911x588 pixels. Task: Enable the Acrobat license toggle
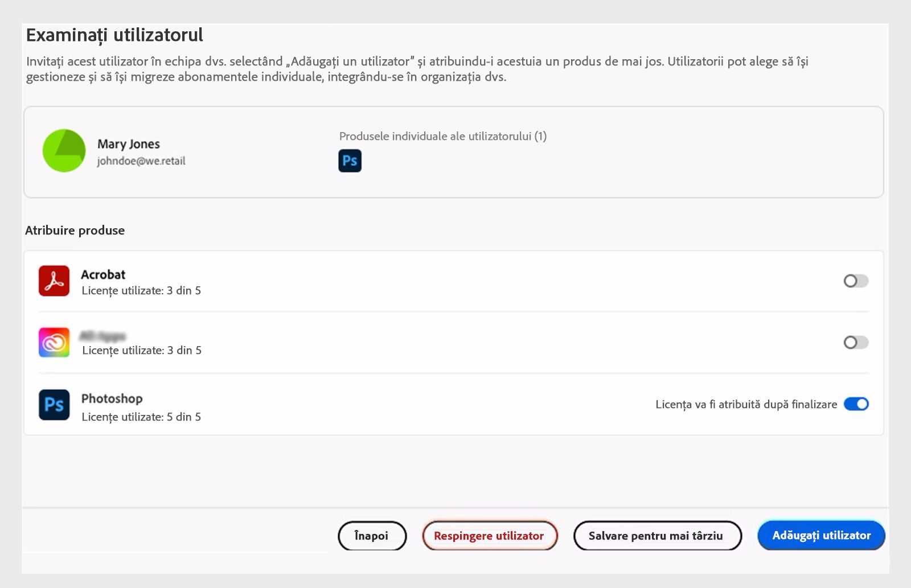tap(855, 281)
